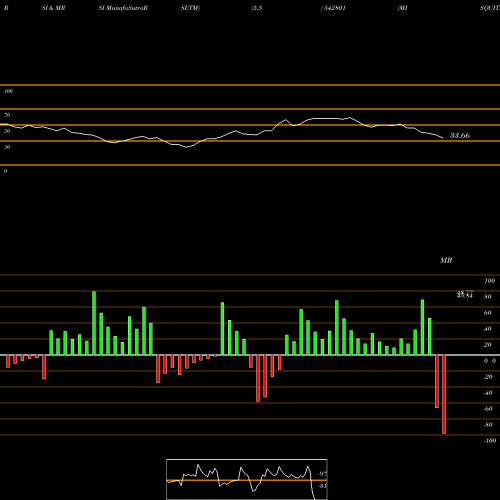Open the mini overview chart thumbnail
500x500 pixels.
[x=247, y=479]
